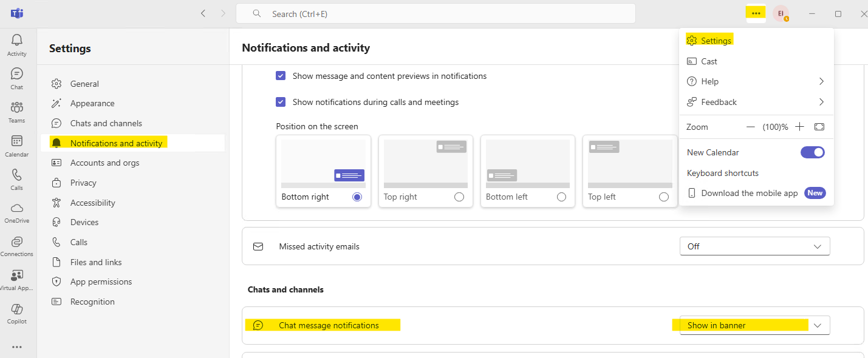Open OneDrive cloud icon
Viewport: 868px width, 358px height.
click(x=17, y=208)
